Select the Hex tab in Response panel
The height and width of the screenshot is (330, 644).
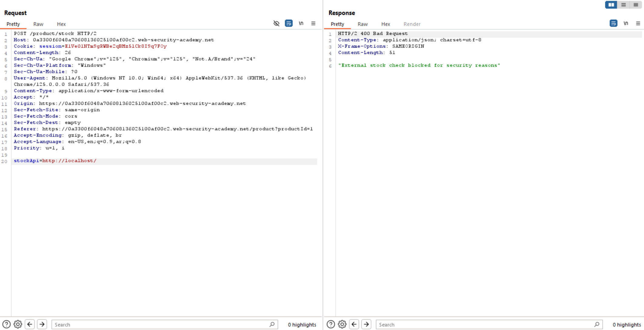385,24
